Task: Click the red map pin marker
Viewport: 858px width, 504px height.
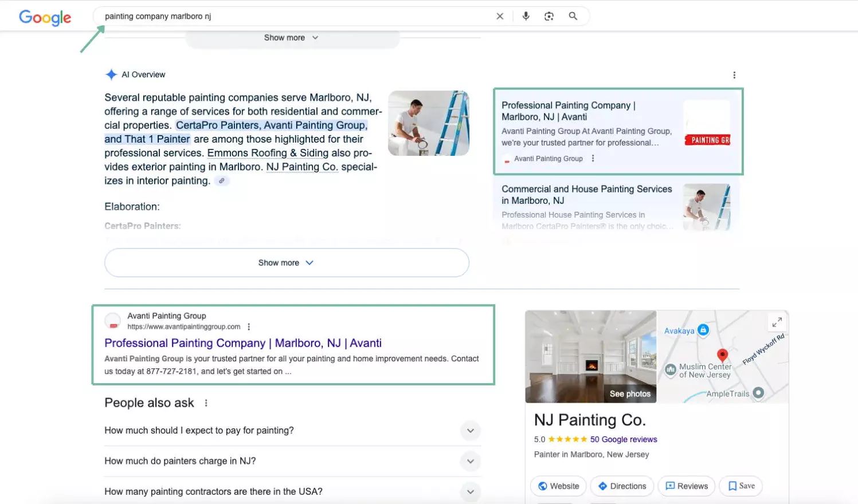Action: (x=723, y=355)
